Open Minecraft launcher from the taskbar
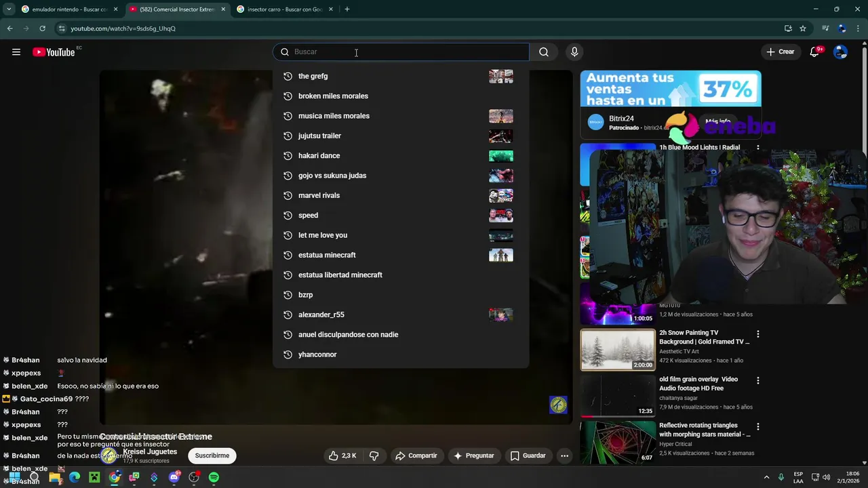The height and width of the screenshot is (488, 868). click(94, 477)
